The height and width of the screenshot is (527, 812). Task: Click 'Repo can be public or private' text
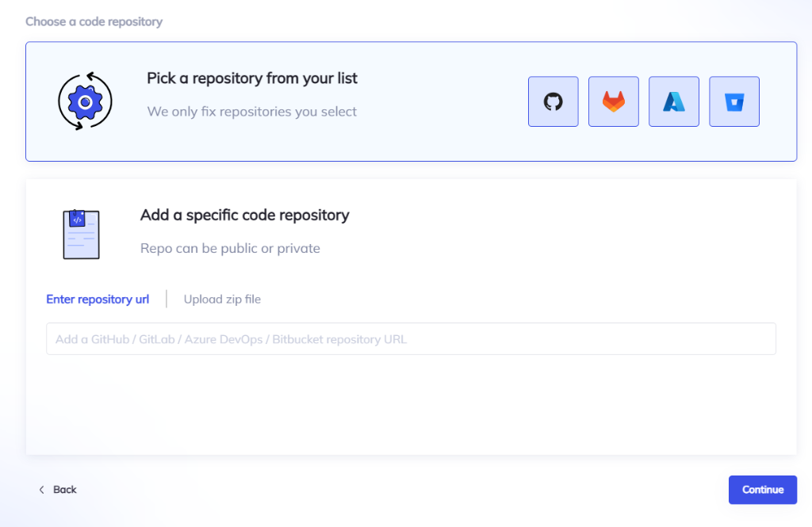(x=230, y=249)
